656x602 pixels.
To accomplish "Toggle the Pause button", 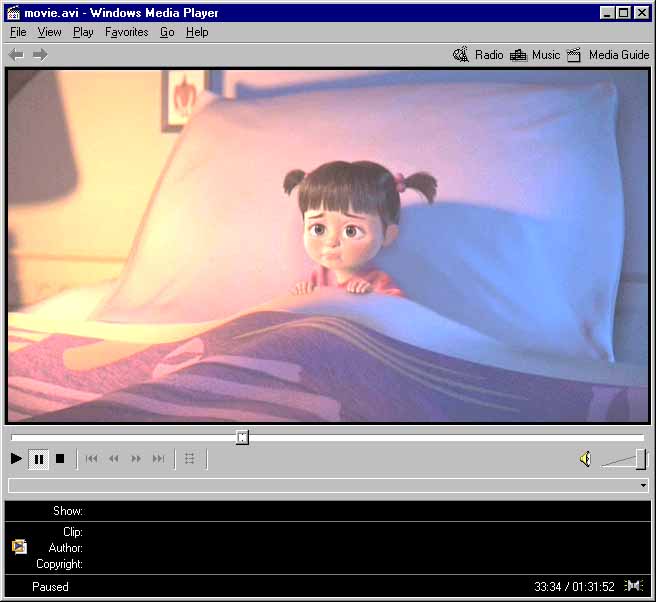I will 39,459.
